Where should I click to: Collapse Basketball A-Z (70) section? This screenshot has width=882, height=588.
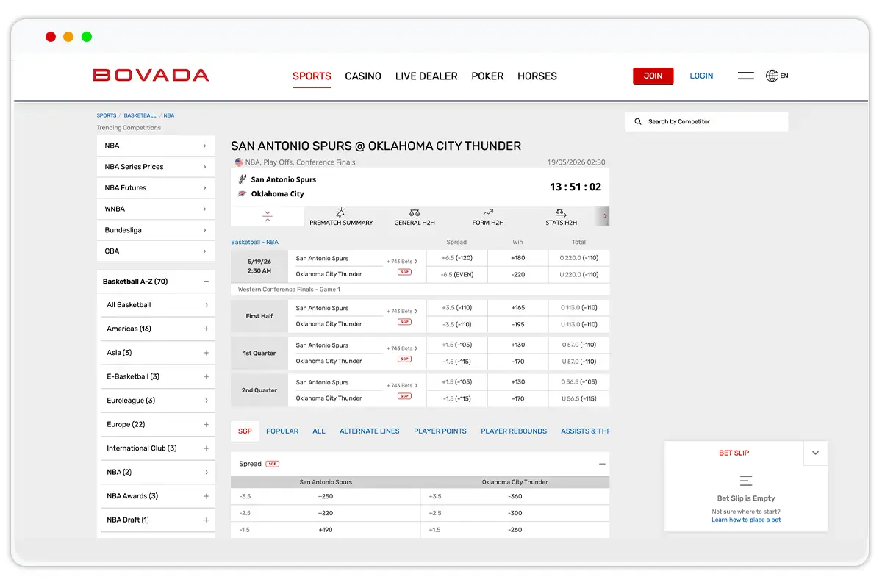[206, 282]
